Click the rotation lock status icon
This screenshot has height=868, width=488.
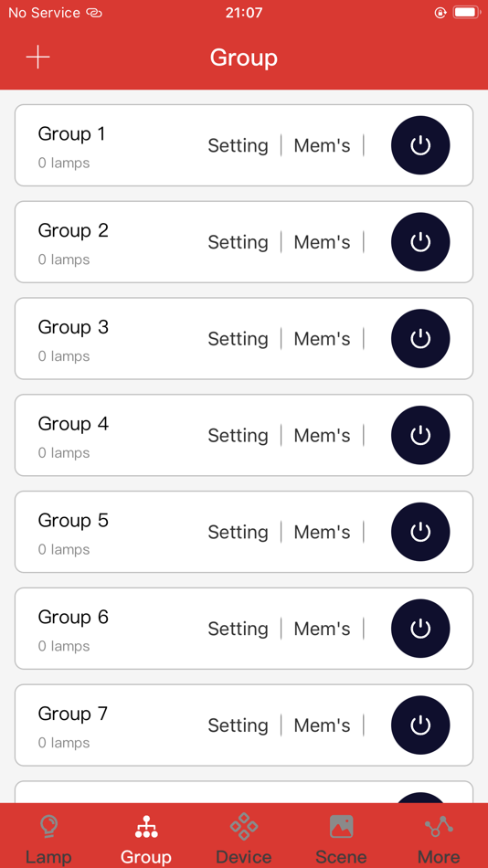click(440, 12)
